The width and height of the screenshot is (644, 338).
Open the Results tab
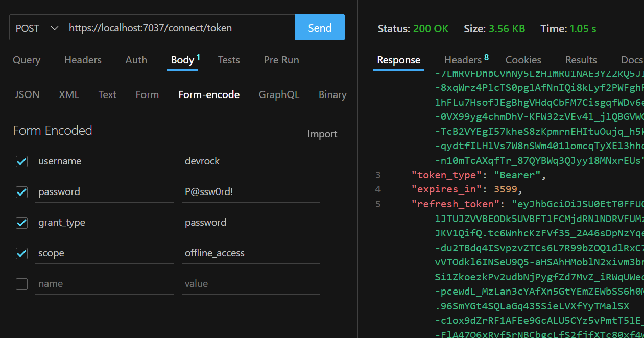click(581, 60)
